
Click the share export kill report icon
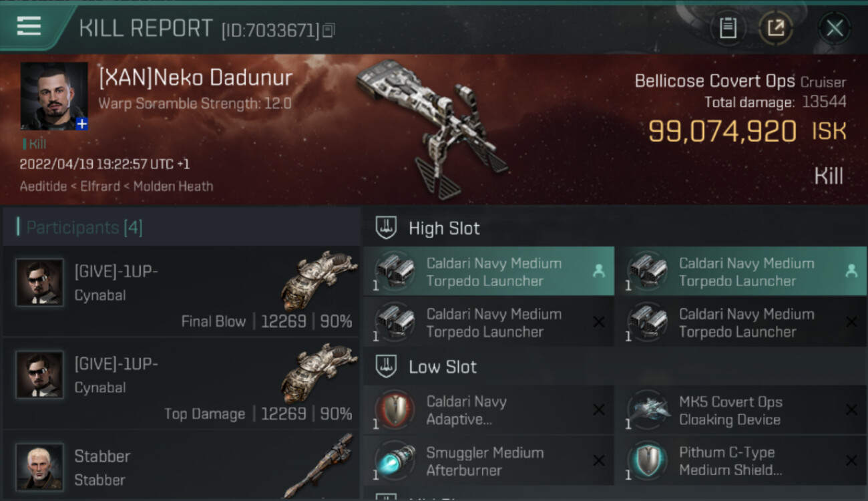775,28
